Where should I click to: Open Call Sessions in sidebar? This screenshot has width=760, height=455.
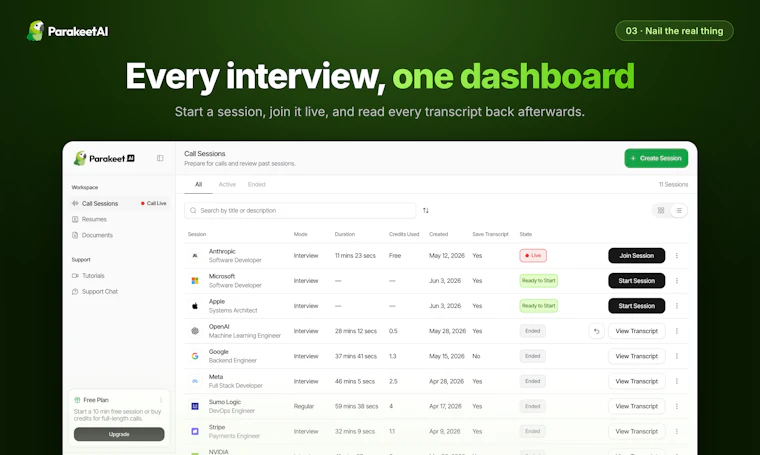tap(119, 204)
